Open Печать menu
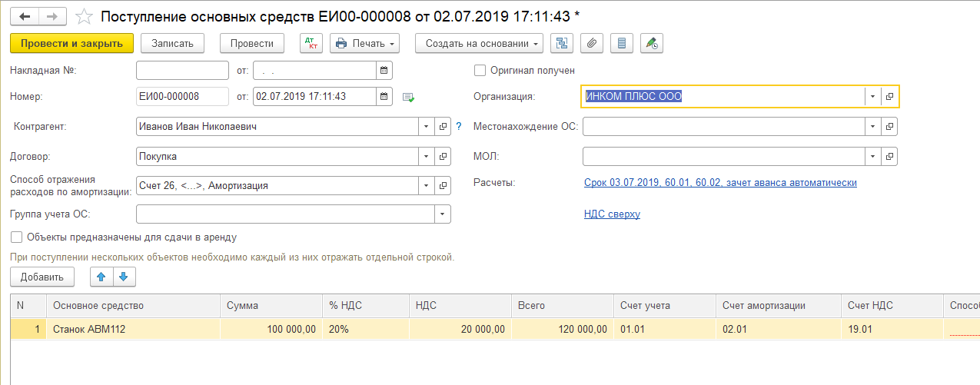 pyautogui.click(x=365, y=43)
